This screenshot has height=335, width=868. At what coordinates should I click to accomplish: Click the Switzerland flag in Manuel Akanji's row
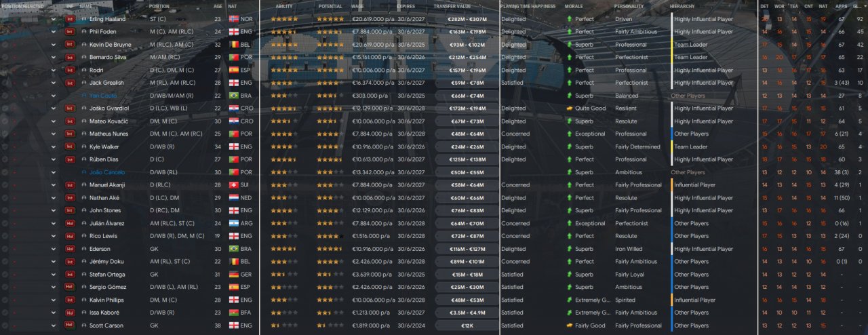click(235, 185)
